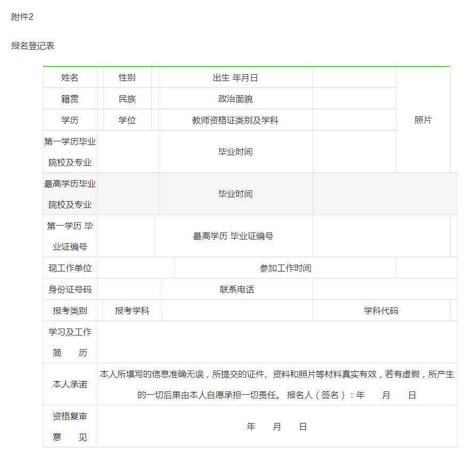
Task: Click 毕业时间 in the 最高学历毕业 row
Action: (235, 194)
